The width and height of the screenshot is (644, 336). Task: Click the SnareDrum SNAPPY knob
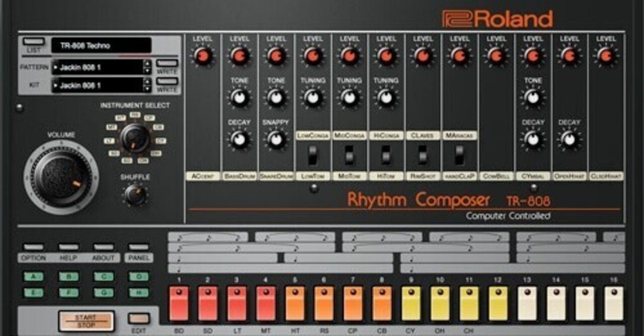[276, 139]
